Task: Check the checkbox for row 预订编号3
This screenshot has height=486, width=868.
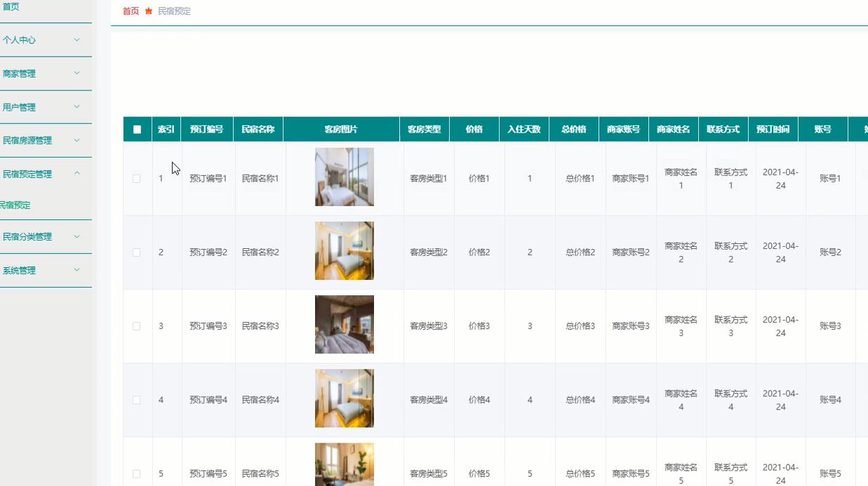Action: 137,325
